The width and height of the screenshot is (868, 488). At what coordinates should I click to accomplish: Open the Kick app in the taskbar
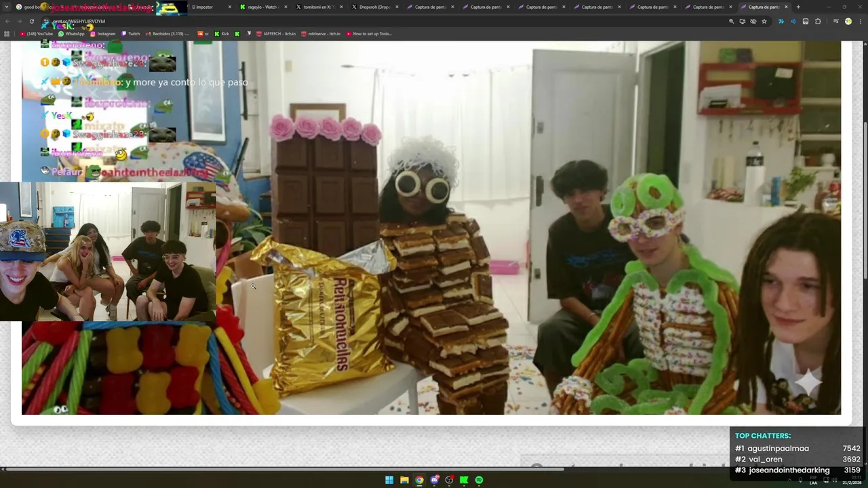point(464,480)
